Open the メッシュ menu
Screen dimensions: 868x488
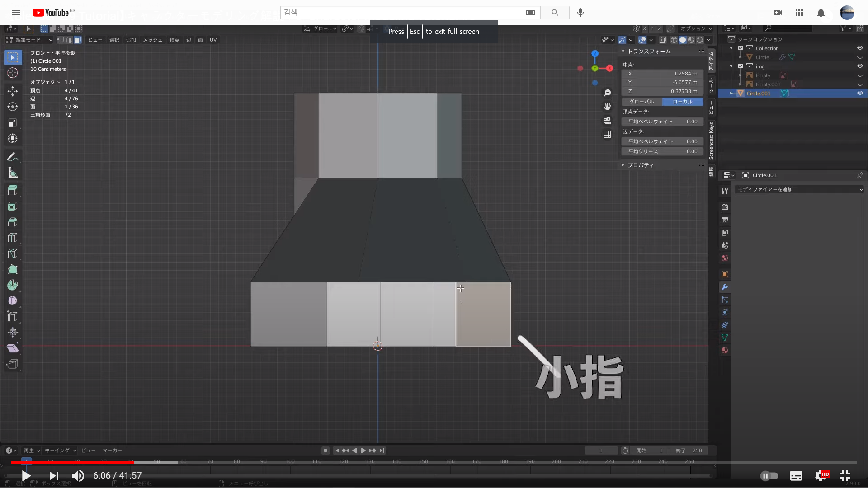(152, 40)
